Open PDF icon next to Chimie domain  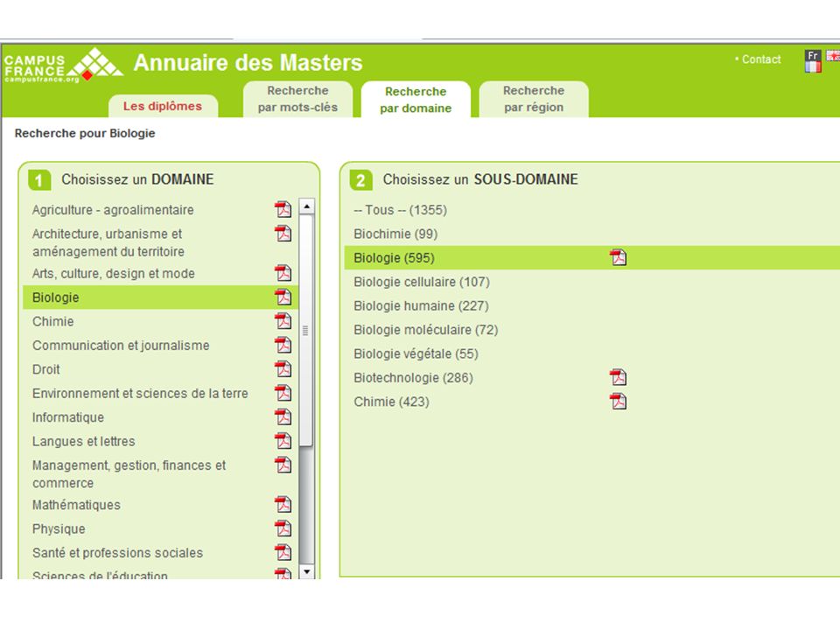click(283, 321)
